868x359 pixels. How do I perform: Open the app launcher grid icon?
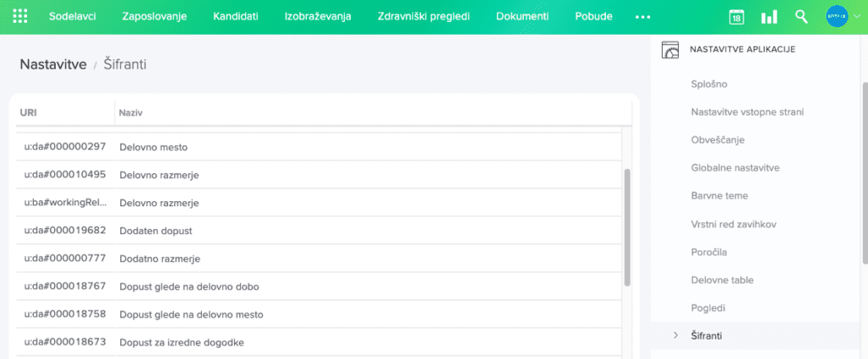(21, 17)
